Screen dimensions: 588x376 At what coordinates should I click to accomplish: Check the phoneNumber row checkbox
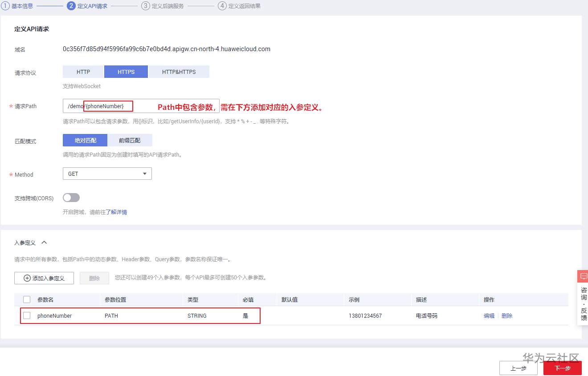click(26, 316)
